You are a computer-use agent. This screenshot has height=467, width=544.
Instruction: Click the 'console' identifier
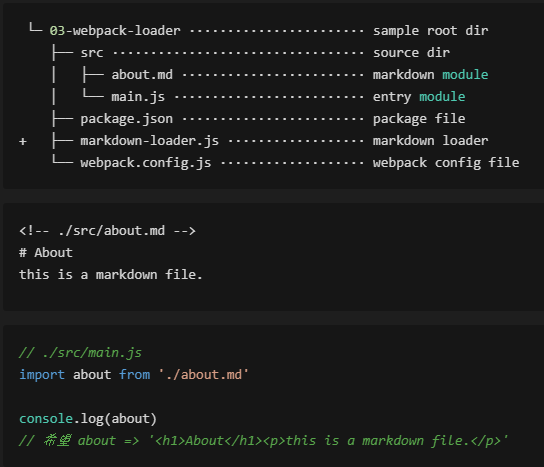coord(46,419)
